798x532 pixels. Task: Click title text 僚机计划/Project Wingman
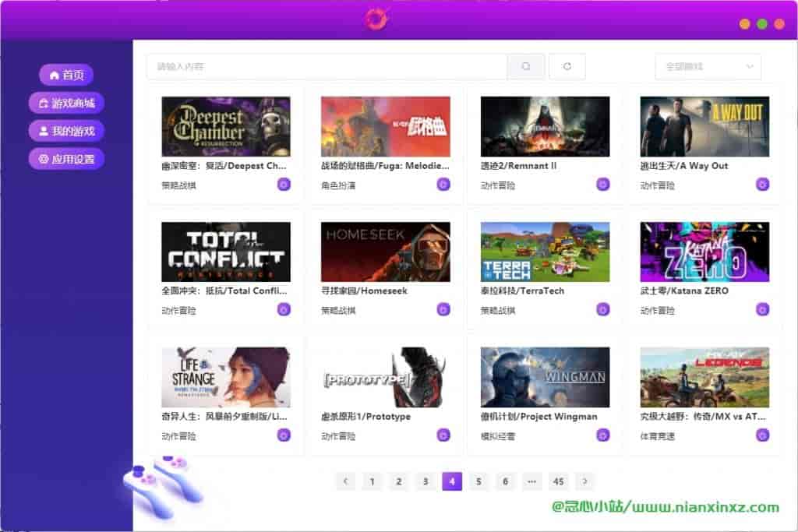(539, 417)
